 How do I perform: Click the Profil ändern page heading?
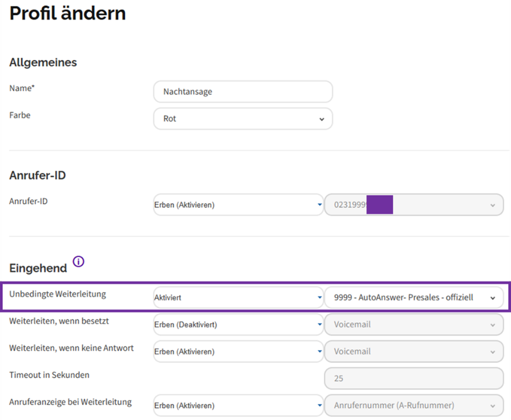68,13
